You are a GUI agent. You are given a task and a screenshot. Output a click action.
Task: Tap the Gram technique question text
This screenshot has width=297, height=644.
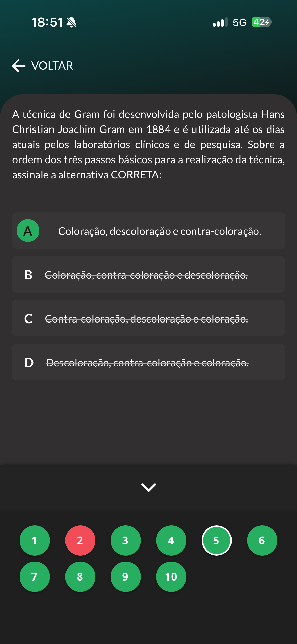click(x=148, y=144)
